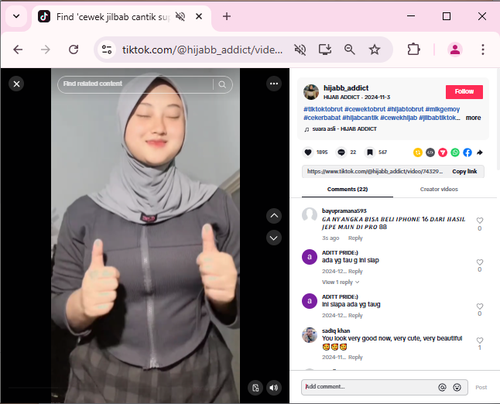Follow hijabb_addict account
500x404 pixels.
pos(464,92)
